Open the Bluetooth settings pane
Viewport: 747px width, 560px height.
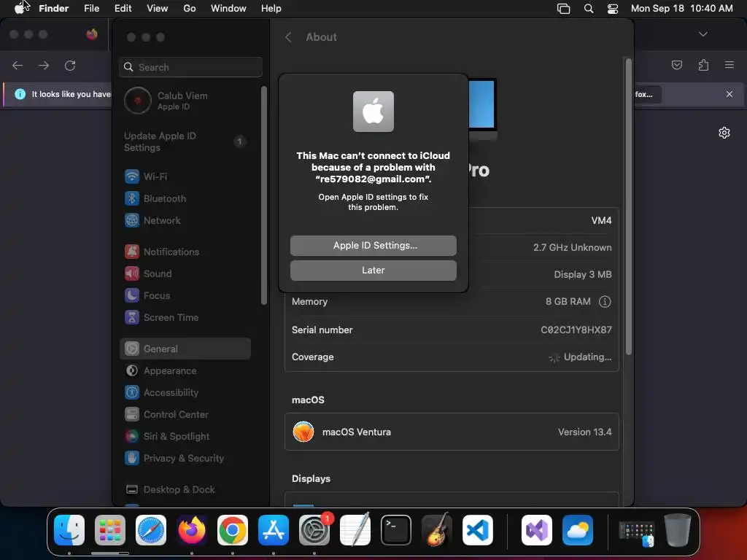(185, 198)
